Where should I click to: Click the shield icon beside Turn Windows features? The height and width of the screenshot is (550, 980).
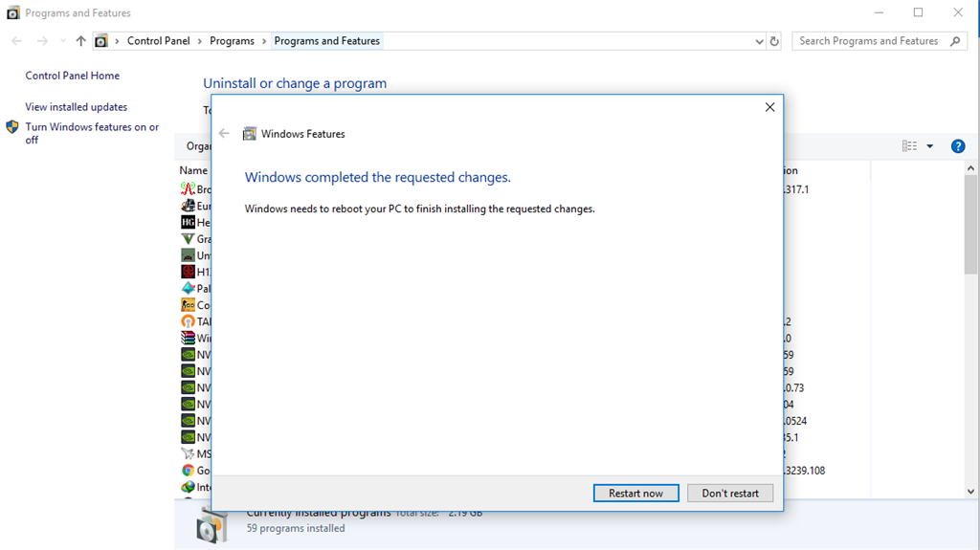tap(12, 127)
